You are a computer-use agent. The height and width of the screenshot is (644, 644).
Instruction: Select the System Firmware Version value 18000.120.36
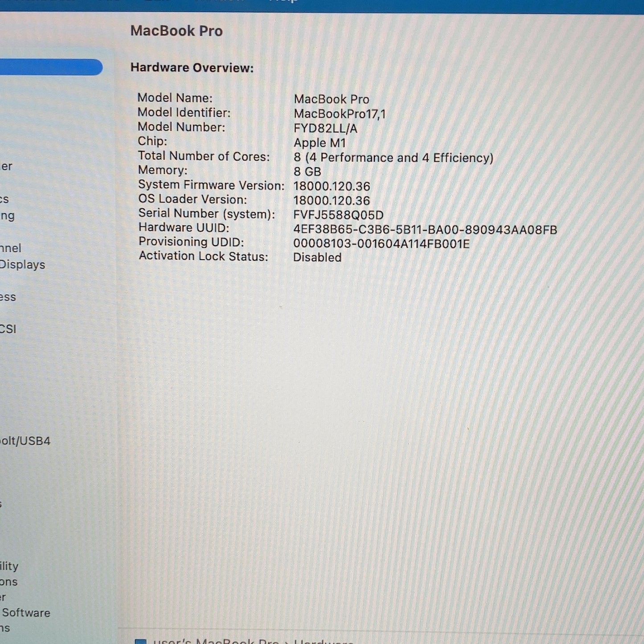(x=332, y=186)
